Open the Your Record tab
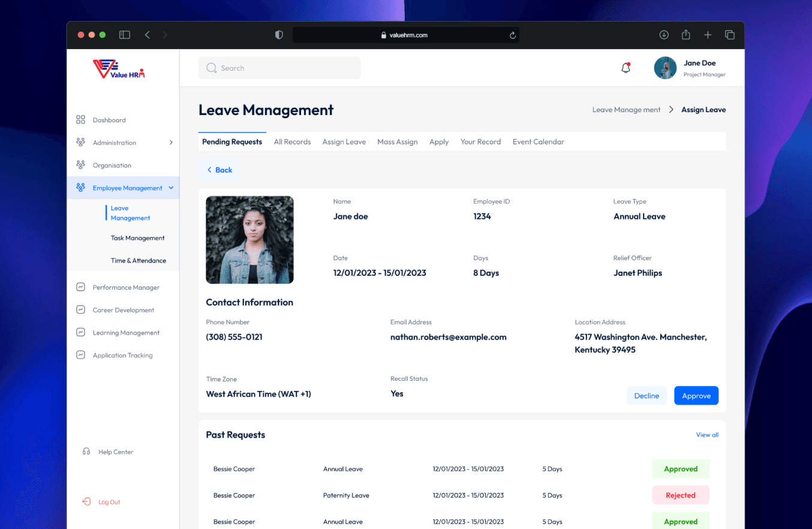Image resolution: width=812 pixels, height=529 pixels. (x=480, y=142)
